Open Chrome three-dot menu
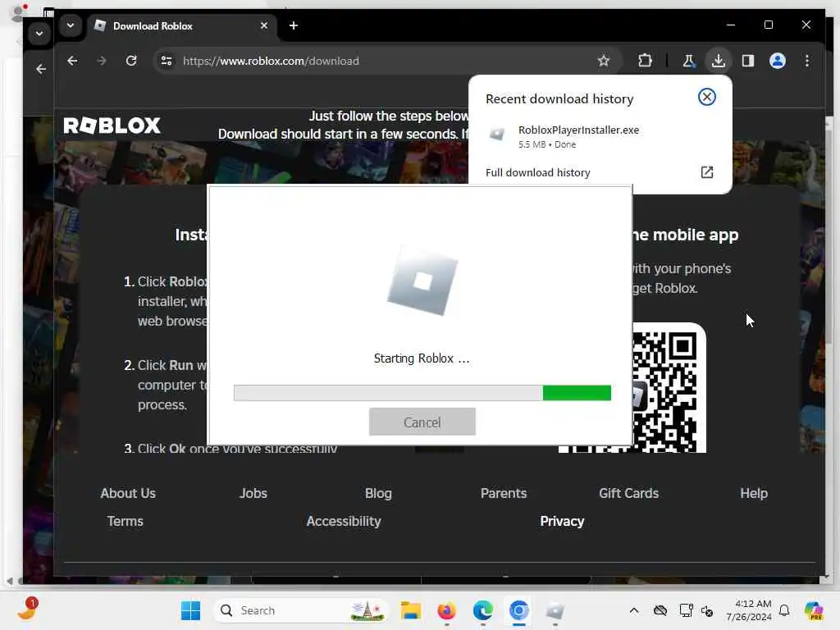The height and width of the screenshot is (630, 840). coord(807,61)
